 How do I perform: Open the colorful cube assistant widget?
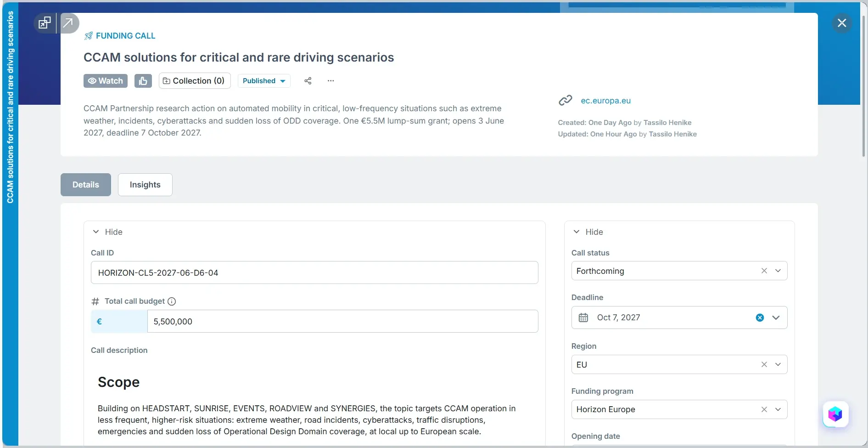click(x=835, y=414)
